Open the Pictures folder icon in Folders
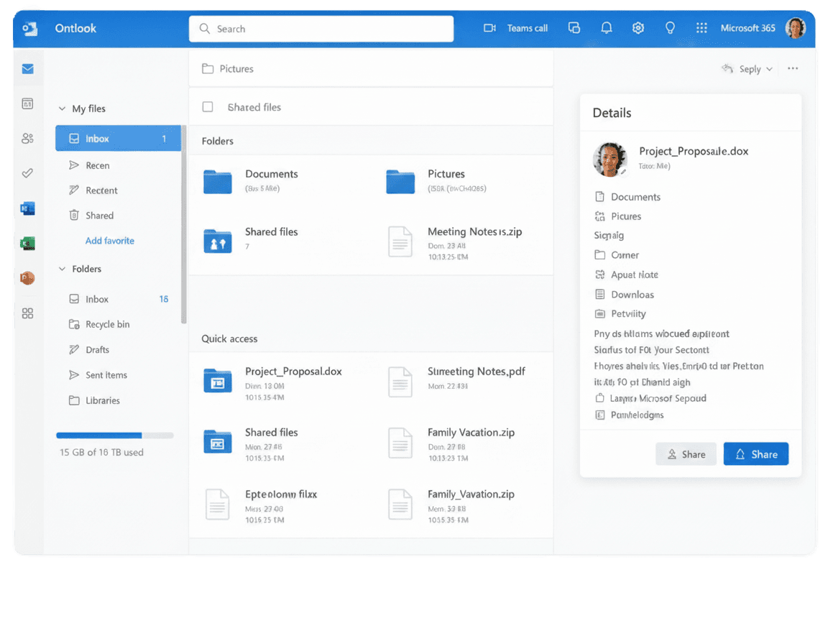The width and height of the screenshot is (828, 644). point(400,182)
